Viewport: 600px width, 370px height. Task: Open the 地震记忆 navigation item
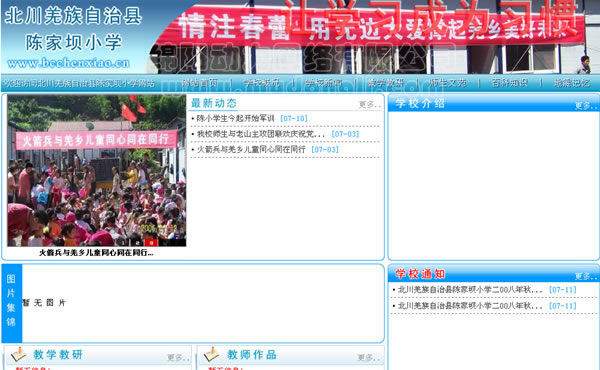pos(572,83)
